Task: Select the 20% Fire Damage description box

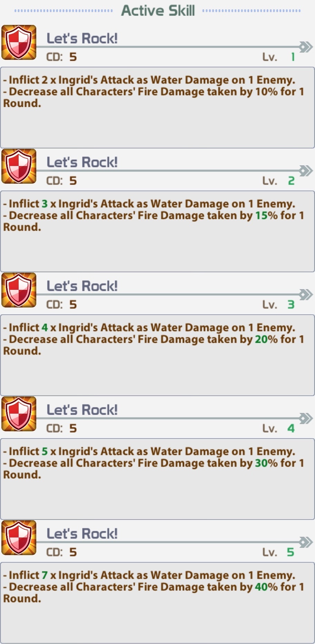Action: tap(157, 355)
